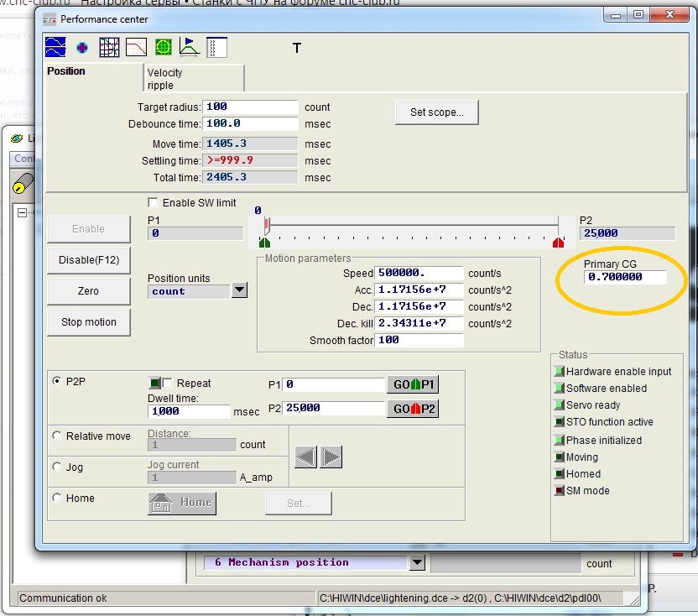Select the Jog radio button
Image resolution: width=698 pixels, height=616 pixels.
pos(56,467)
